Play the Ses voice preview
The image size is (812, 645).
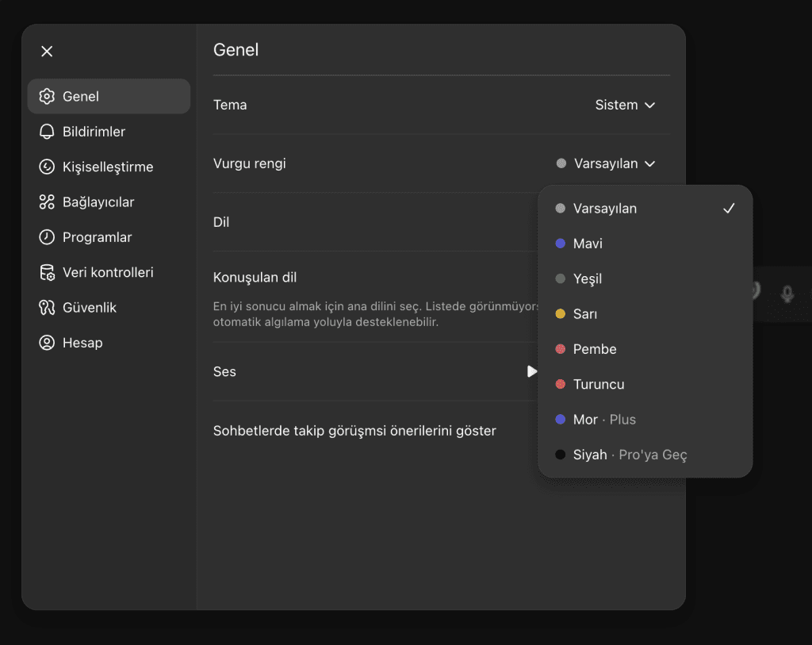click(x=531, y=371)
